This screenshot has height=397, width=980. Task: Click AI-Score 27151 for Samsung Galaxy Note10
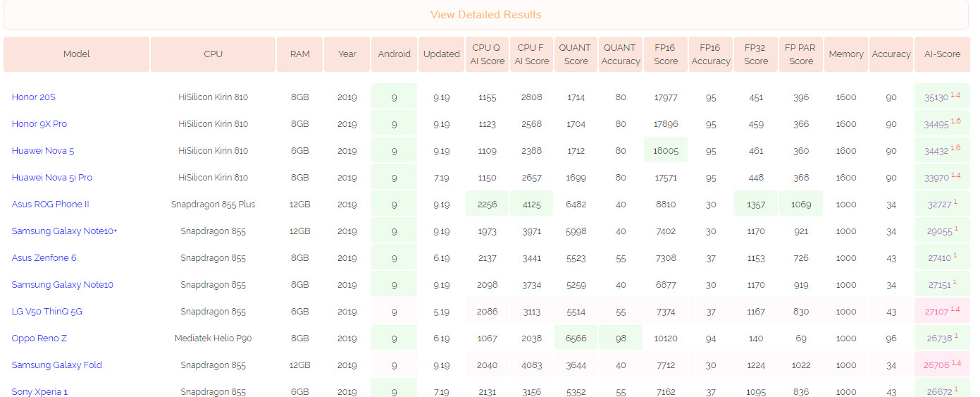point(942,284)
